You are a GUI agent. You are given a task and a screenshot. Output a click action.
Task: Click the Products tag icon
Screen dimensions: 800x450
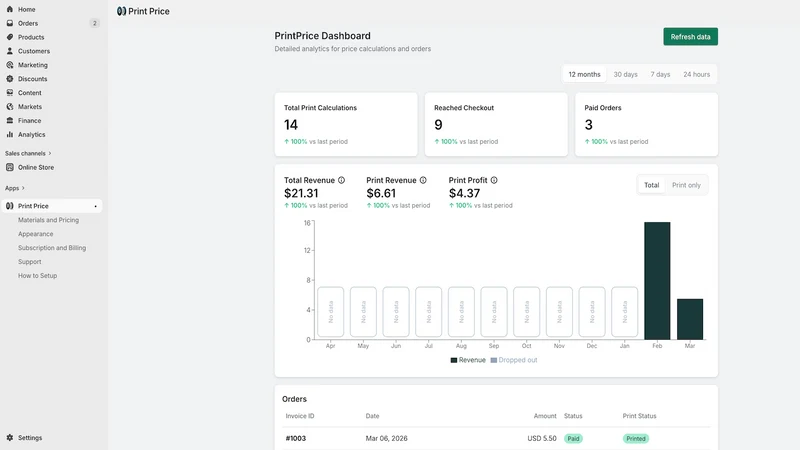coord(10,37)
